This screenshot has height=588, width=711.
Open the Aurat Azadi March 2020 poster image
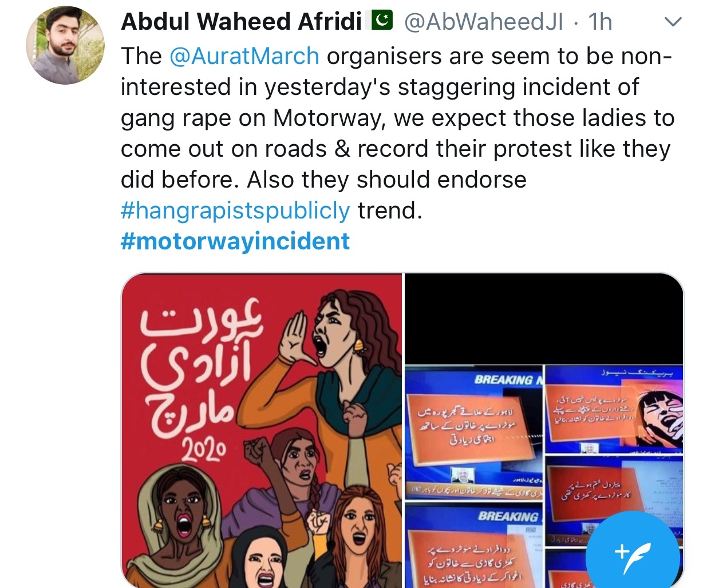pos(262,430)
